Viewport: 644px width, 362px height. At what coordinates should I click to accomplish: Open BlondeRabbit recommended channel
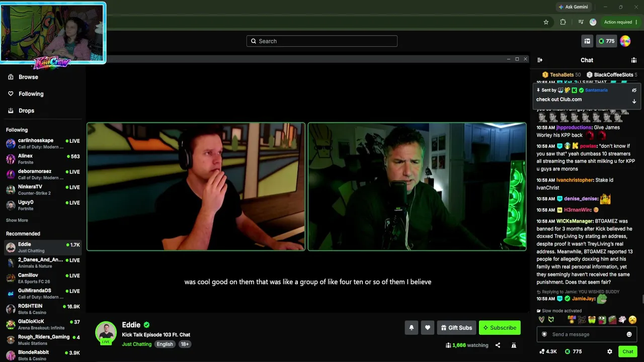click(43, 355)
